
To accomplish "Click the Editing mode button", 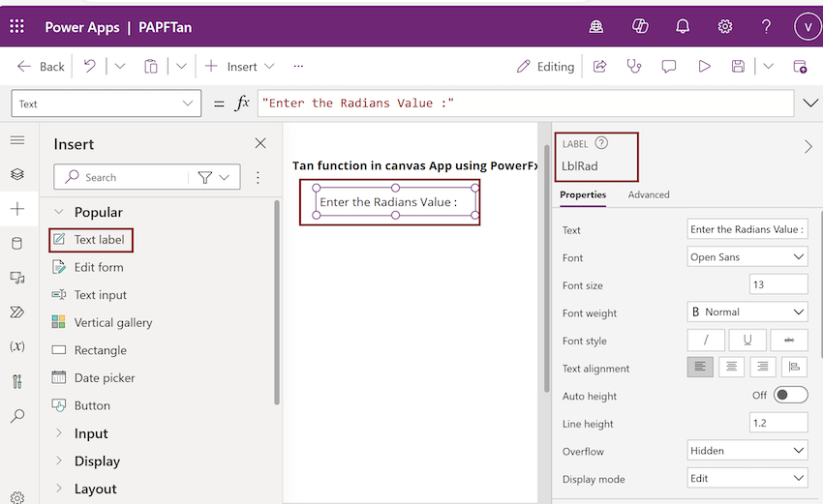I will [545, 67].
